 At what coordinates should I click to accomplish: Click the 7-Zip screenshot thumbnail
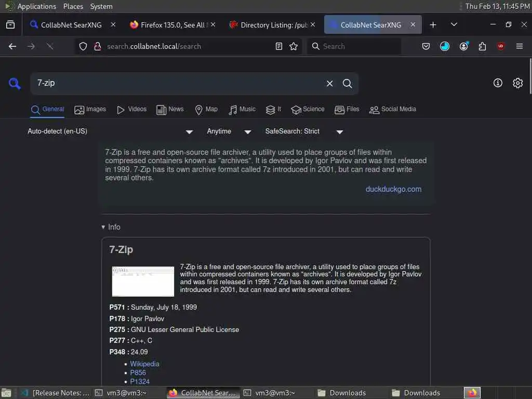tap(143, 281)
